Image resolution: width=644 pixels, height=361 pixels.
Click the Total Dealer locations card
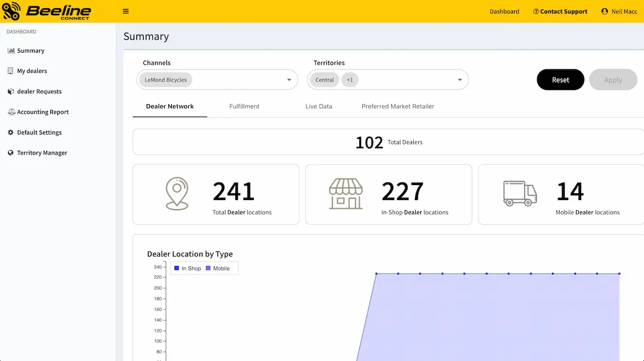[216, 194]
